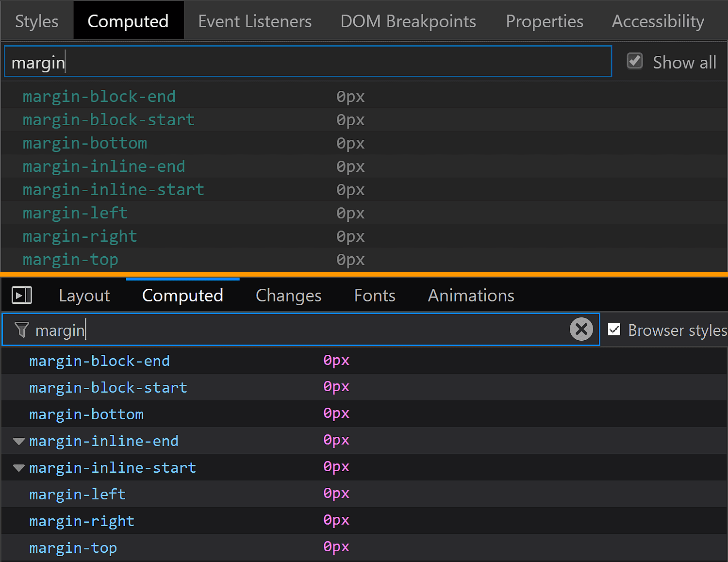
Task: Open the Event Listeners tab
Action: pos(254,20)
